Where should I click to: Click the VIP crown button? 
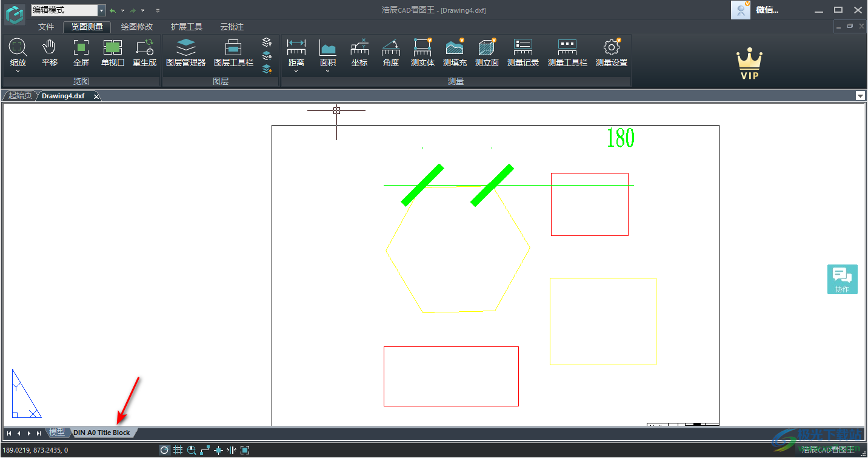pos(749,64)
